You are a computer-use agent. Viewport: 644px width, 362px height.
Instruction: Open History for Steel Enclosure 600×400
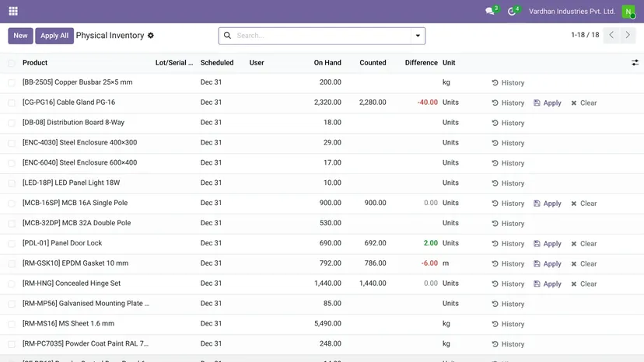508,163
